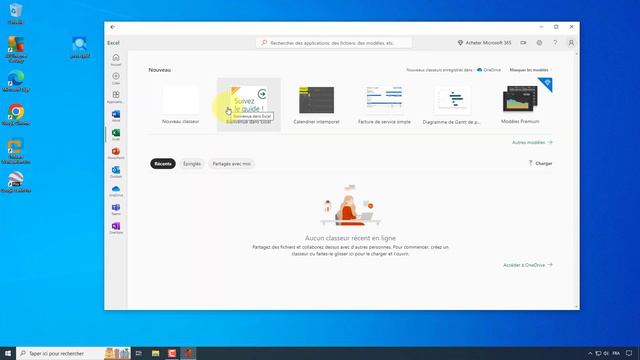Click the camera icon in the header

[x=523, y=42]
